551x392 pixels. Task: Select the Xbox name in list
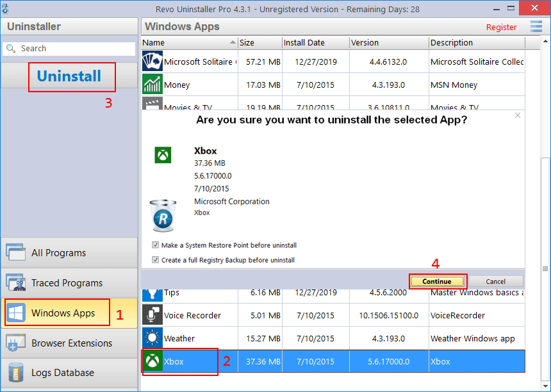(x=174, y=361)
